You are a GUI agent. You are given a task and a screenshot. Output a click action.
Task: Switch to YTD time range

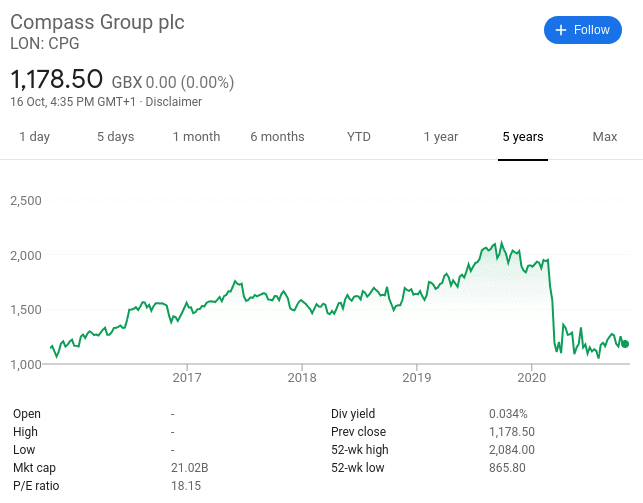coord(359,137)
